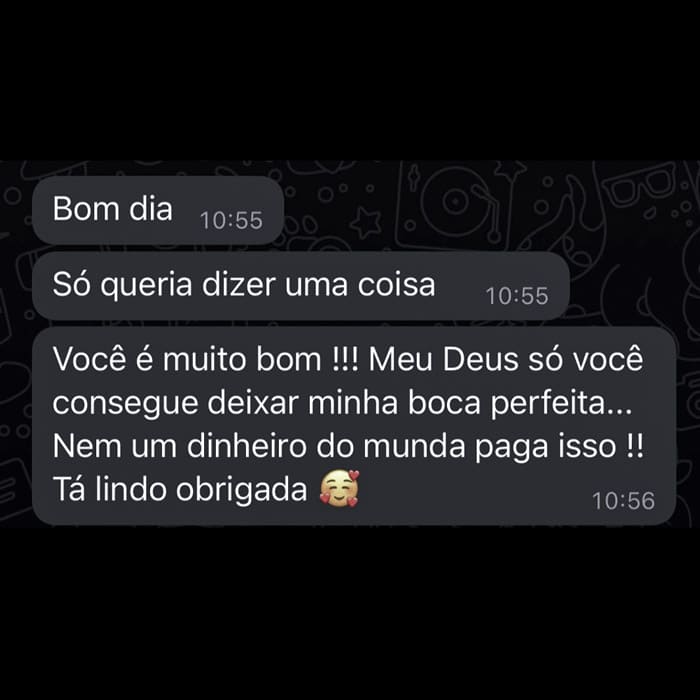This screenshot has height=700, width=700.
Task: Click the 10:55 timestamp beside "Bom dia"
Action: 231,221
